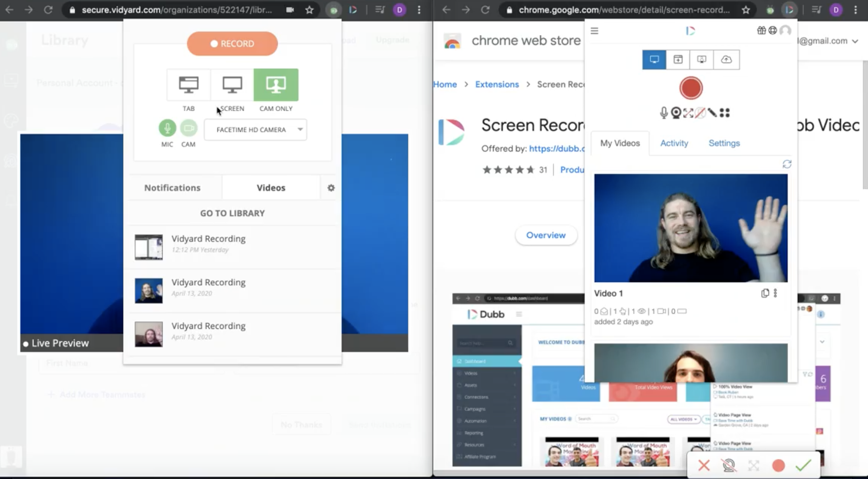Switch to Activity tab in Dubb
The height and width of the screenshot is (479, 868).
pyautogui.click(x=674, y=143)
